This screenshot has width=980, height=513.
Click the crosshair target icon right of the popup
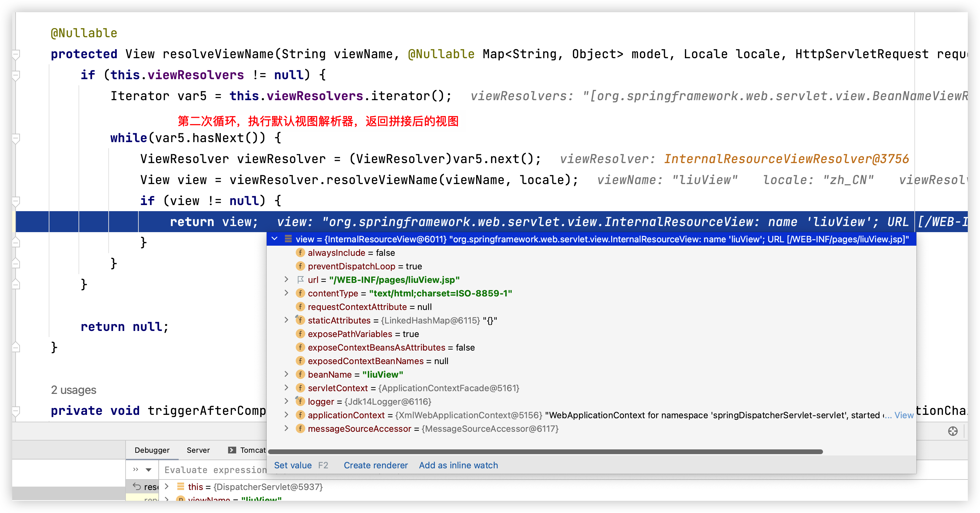click(953, 431)
